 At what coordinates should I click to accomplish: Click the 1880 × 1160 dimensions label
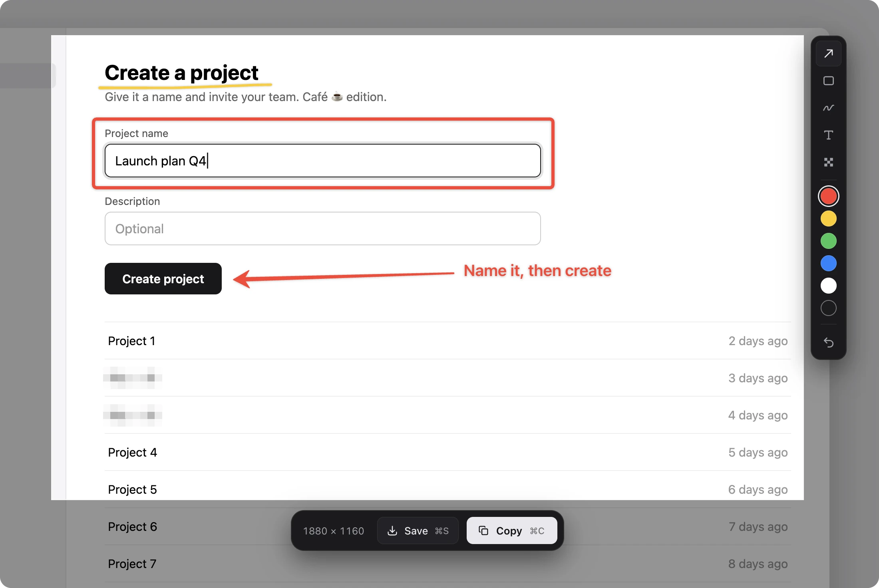[334, 531]
